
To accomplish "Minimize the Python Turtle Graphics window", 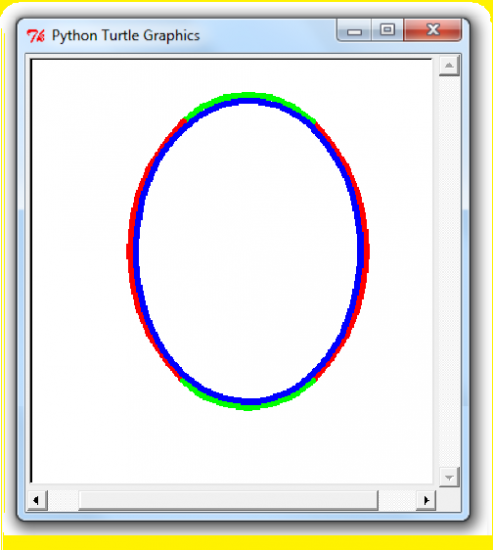I will point(354,31).
